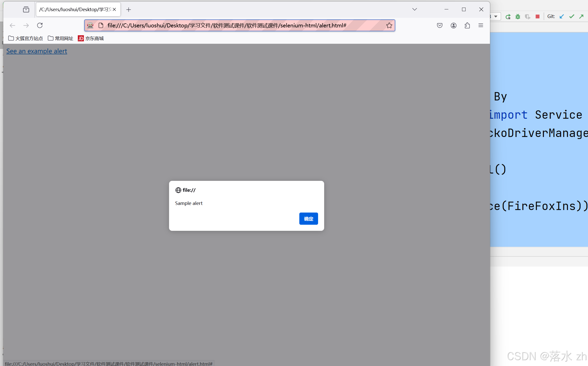Image resolution: width=588 pixels, height=366 pixels.
Task: Expand the IDE run configuration dropdown
Action: click(496, 16)
